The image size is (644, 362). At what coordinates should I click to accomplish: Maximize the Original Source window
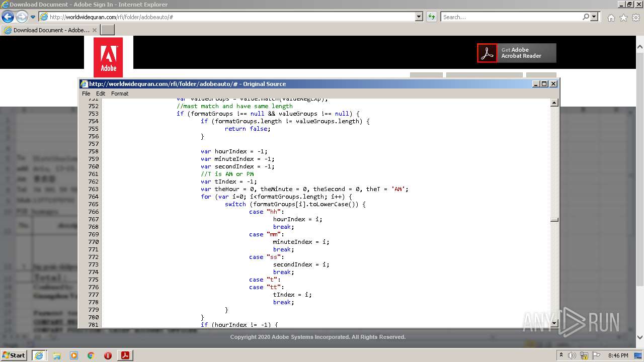[x=544, y=84]
